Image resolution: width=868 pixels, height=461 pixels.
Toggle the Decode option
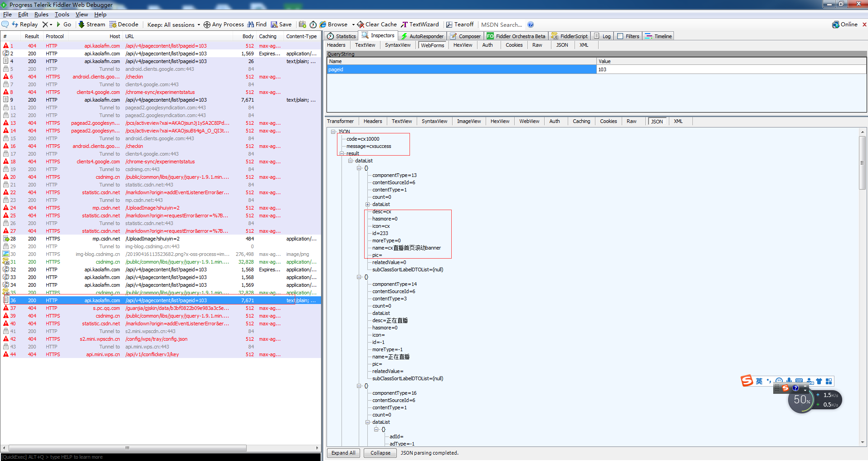tap(124, 25)
